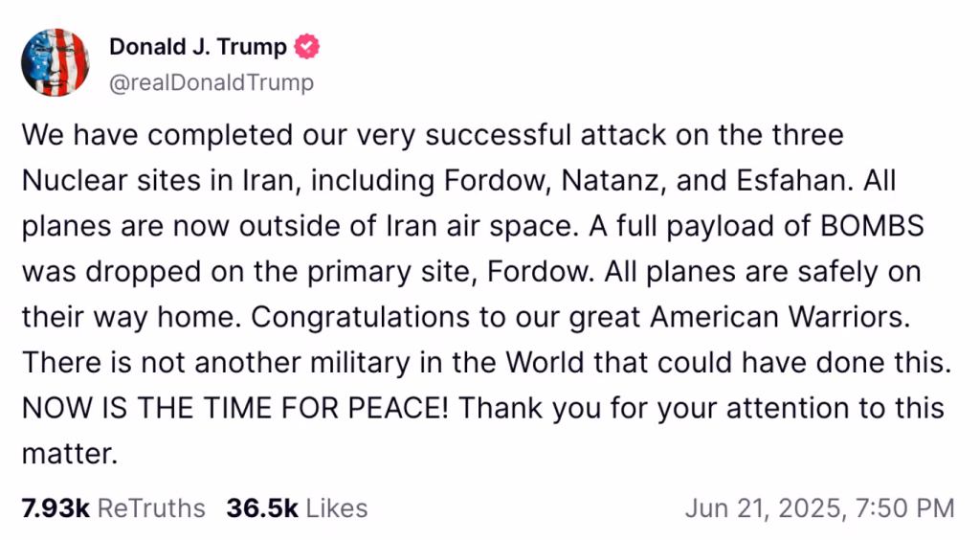Click the post's first line of text
Image resolution: width=980 pixels, height=540 pixels.
[433, 135]
